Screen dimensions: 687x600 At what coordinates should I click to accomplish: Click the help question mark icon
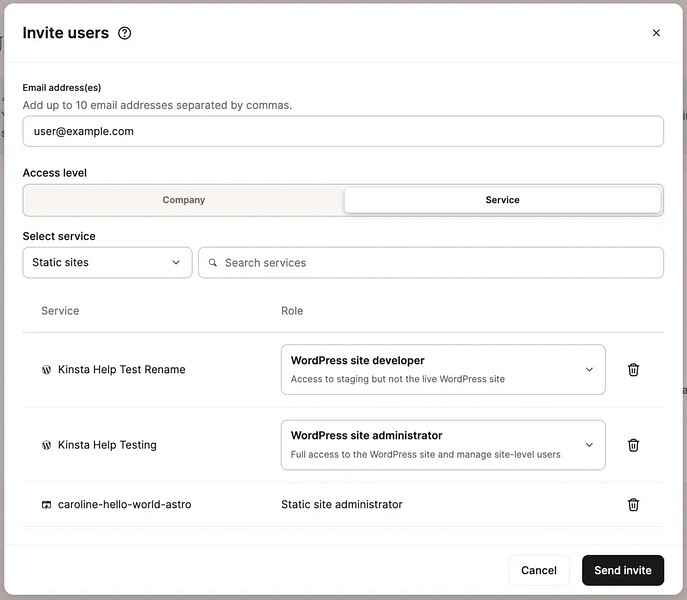(125, 33)
